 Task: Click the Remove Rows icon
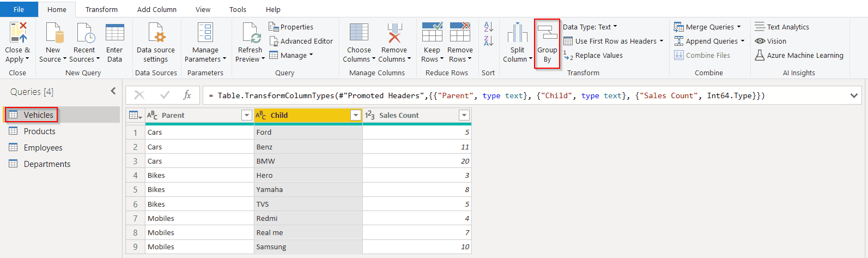[x=460, y=33]
